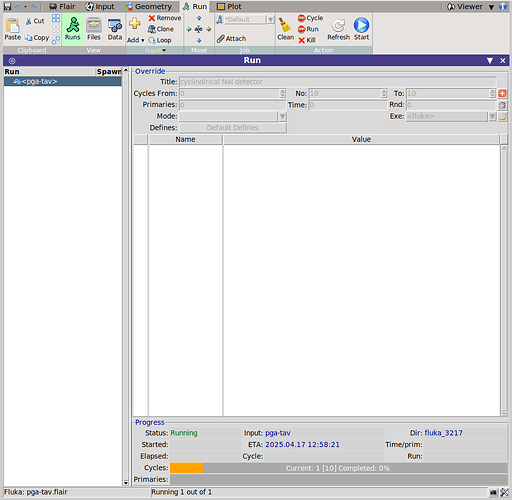Screen dimensions: 512x500
Task: Select the Runs view button
Action: point(72,29)
